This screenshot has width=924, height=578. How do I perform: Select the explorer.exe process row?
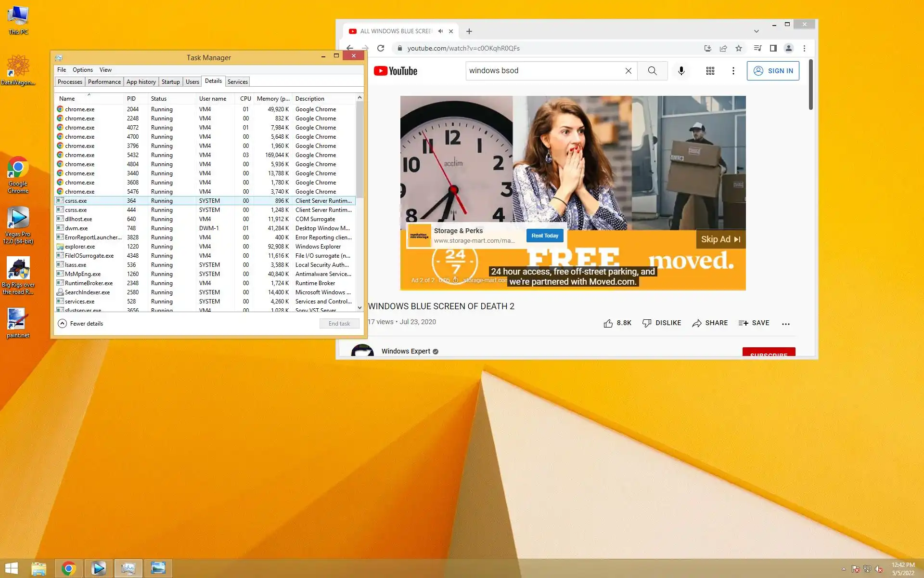click(x=80, y=247)
